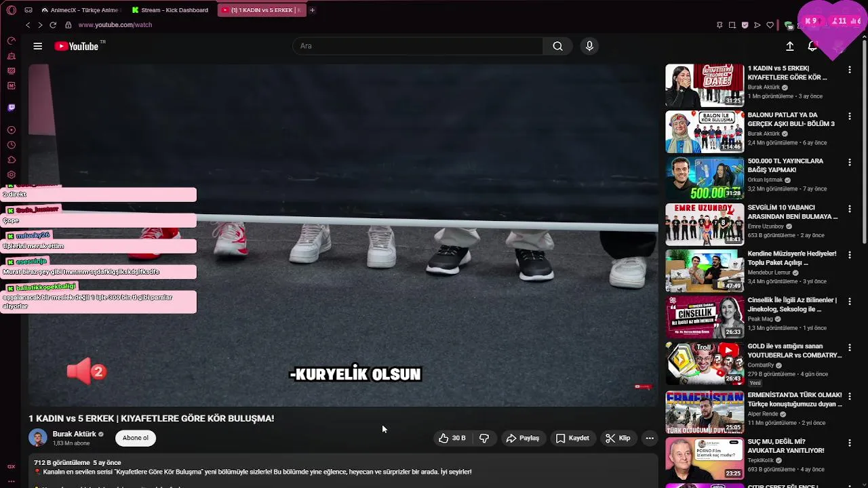
Task: Open 'ERMENİSTAN'DA TÜRK OLMAK!' video title
Action: coord(795,399)
